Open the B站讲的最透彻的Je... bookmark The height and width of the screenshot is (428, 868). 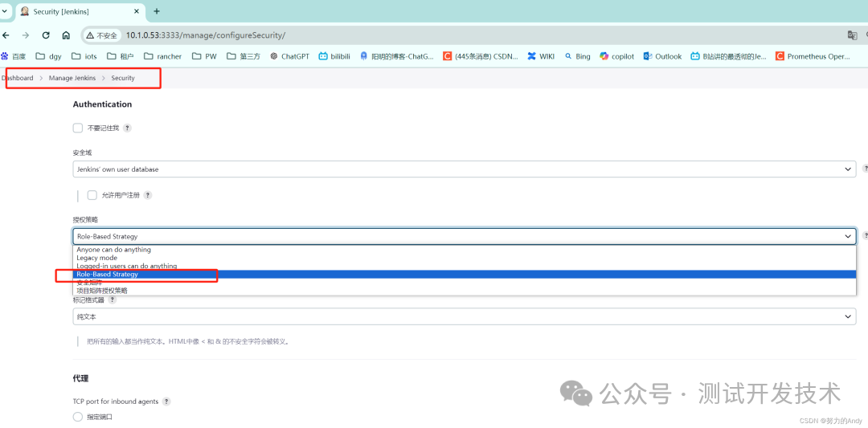tap(728, 56)
